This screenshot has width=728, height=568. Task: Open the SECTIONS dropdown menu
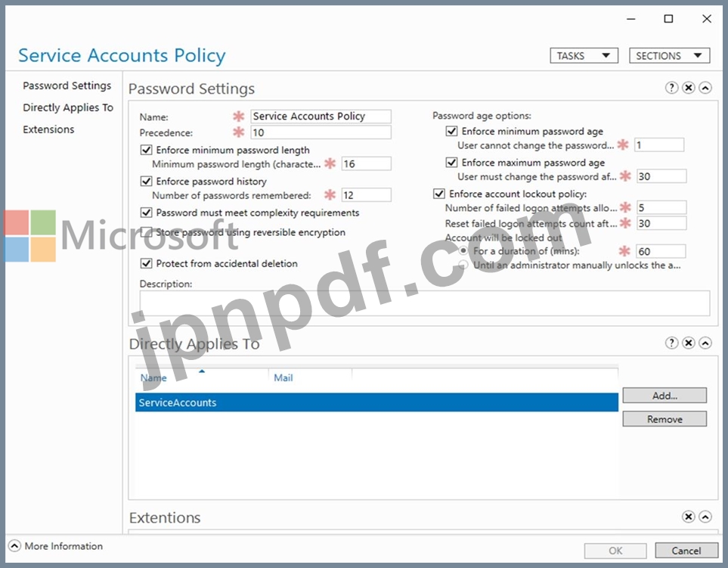[x=670, y=56]
